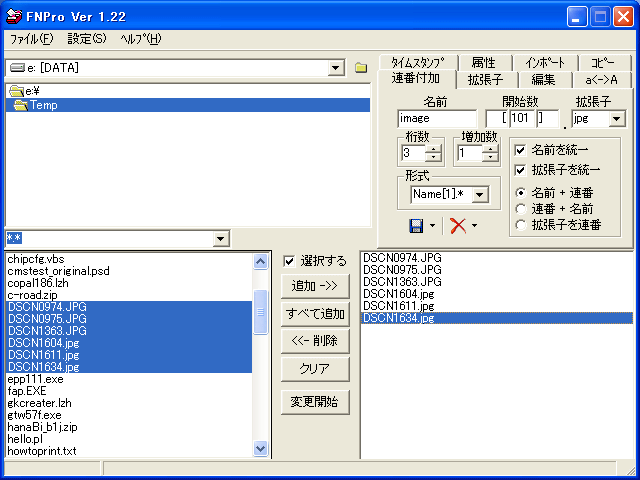Open the ファイル(F) menu
The width and height of the screenshot is (640, 480).
pyautogui.click(x=32, y=39)
